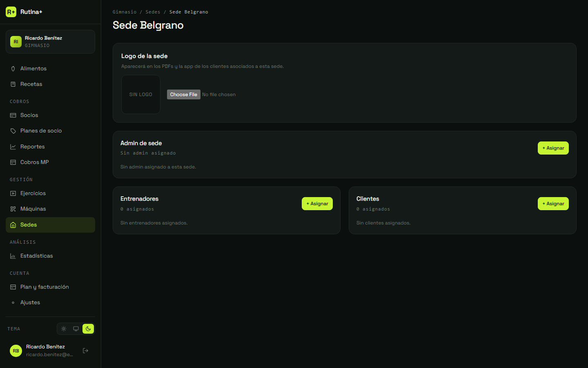Navigate to Sedes breadcrumb link
588x368 pixels.
pos(153,12)
